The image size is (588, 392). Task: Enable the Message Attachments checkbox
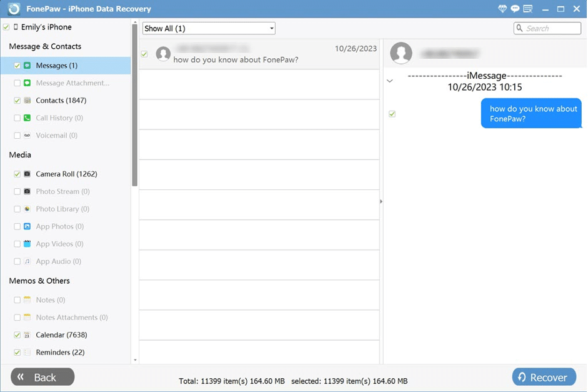click(x=17, y=83)
